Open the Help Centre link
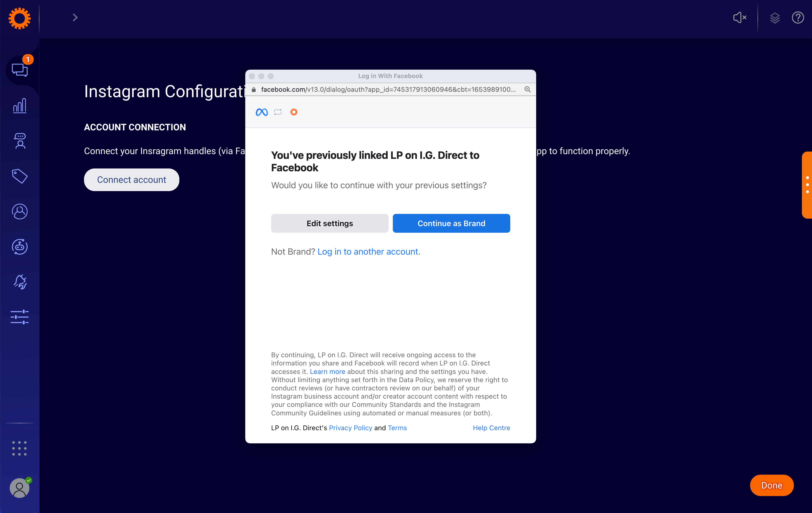Screen dimensions: 812x513 tap(491, 428)
